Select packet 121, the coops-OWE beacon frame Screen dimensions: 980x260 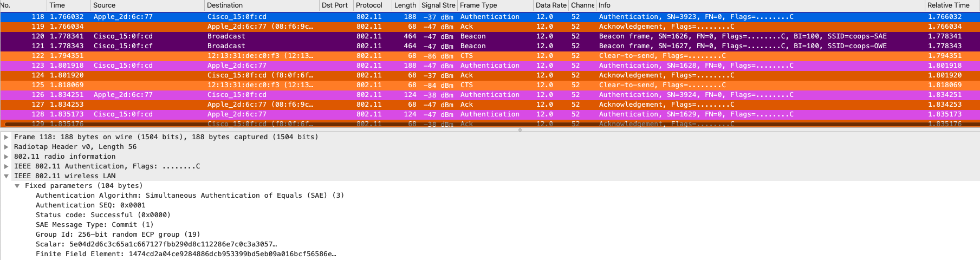click(488, 46)
